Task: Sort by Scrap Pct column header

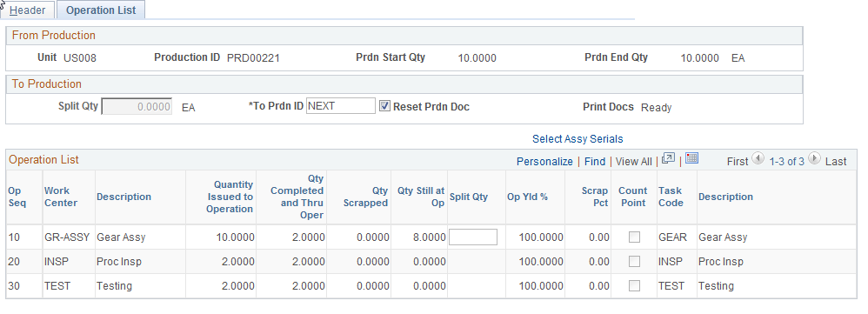Action: pyautogui.click(x=595, y=197)
